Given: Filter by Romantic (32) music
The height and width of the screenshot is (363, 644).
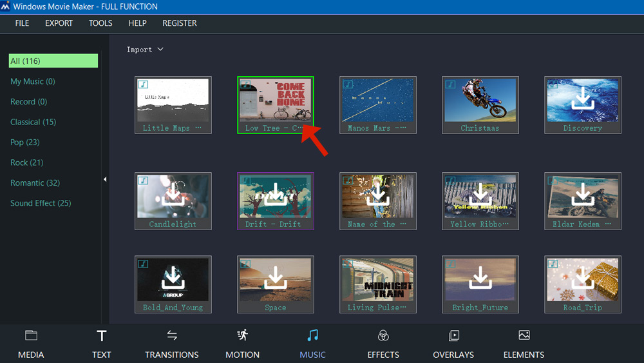Looking at the screenshot, I should [35, 183].
